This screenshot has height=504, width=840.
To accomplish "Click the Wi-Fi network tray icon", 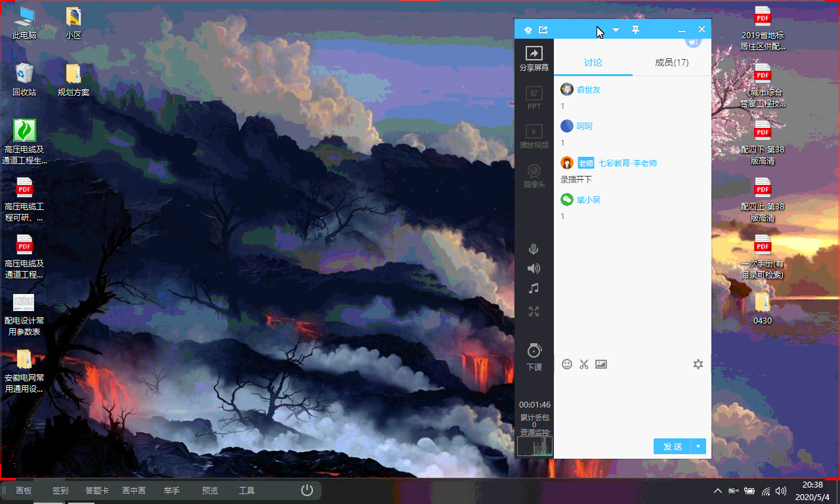I will [766, 491].
